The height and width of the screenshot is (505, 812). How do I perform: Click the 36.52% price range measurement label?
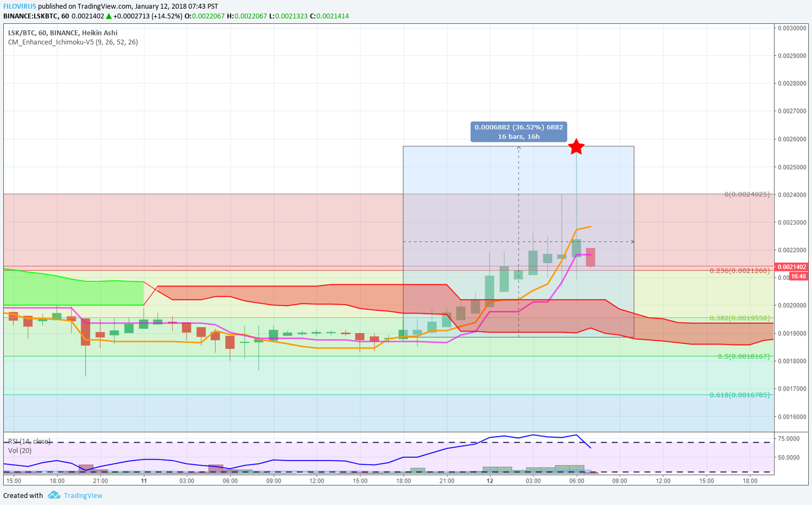519,132
